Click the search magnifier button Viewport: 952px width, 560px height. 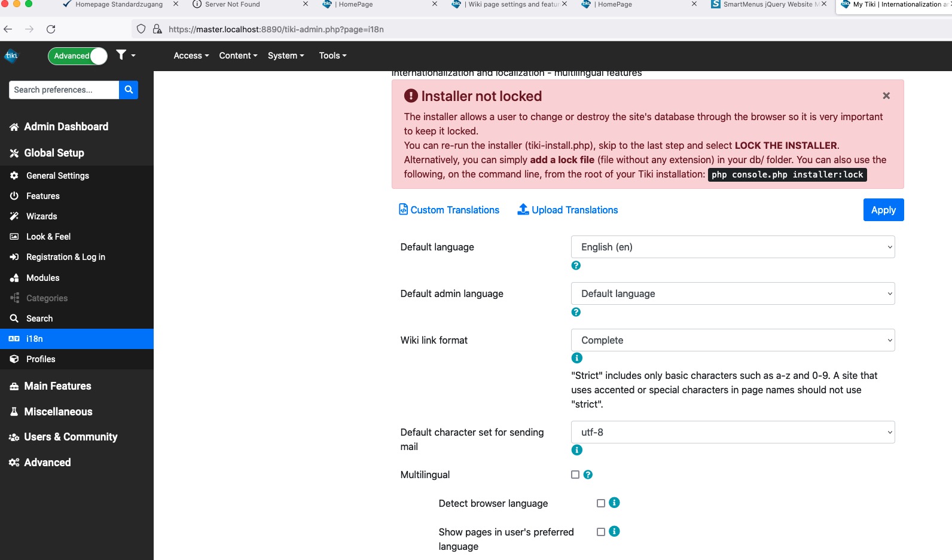[x=129, y=90]
